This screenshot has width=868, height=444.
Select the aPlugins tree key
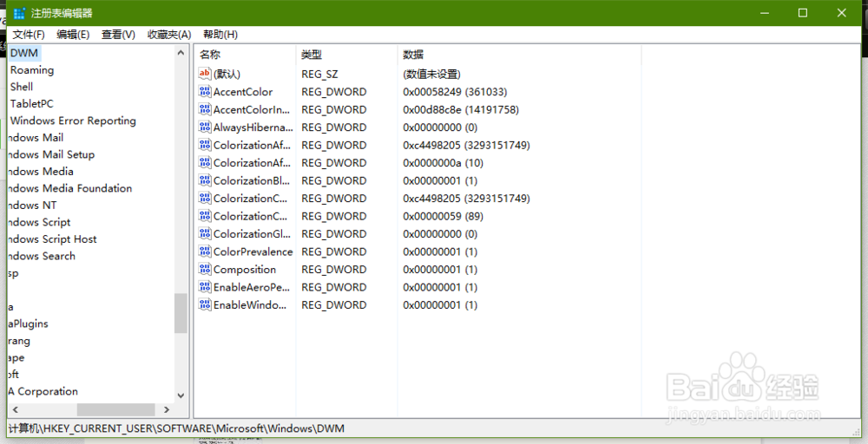coord(29,324)
